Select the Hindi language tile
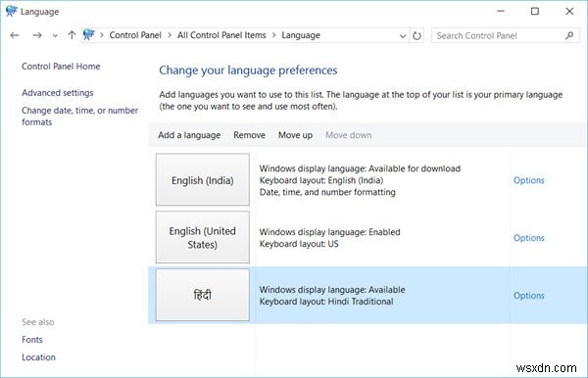Viewport: 588px width, 378px height. (203, 295)
